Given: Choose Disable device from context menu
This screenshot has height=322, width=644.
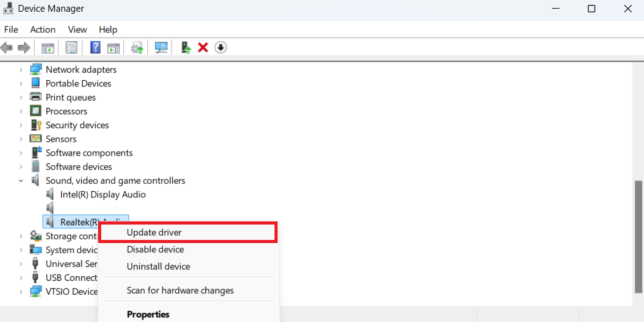Looking at the screenshot, I should pyautogui.click(x=188, y=249).
